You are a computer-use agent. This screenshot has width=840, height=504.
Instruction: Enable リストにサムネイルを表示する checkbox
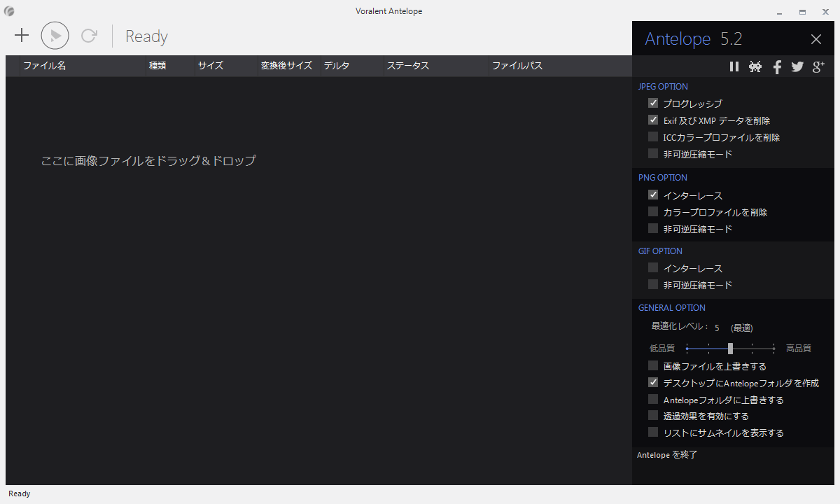coord(653,433)
